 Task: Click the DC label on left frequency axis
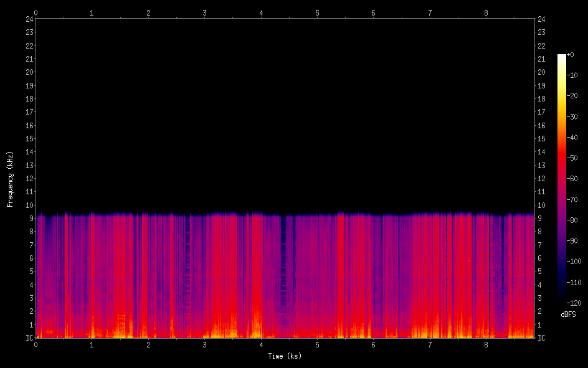coord(29,338)
